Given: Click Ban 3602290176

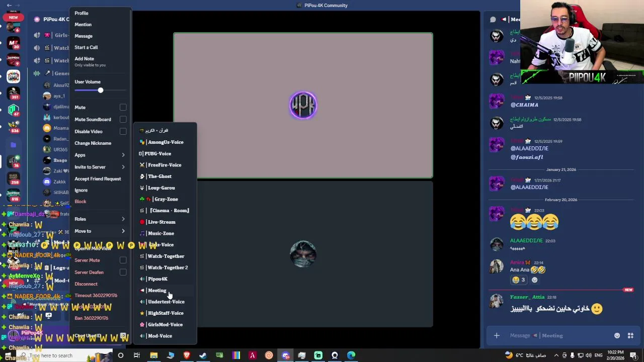Looking at the screenshot, I should point(92,318).
